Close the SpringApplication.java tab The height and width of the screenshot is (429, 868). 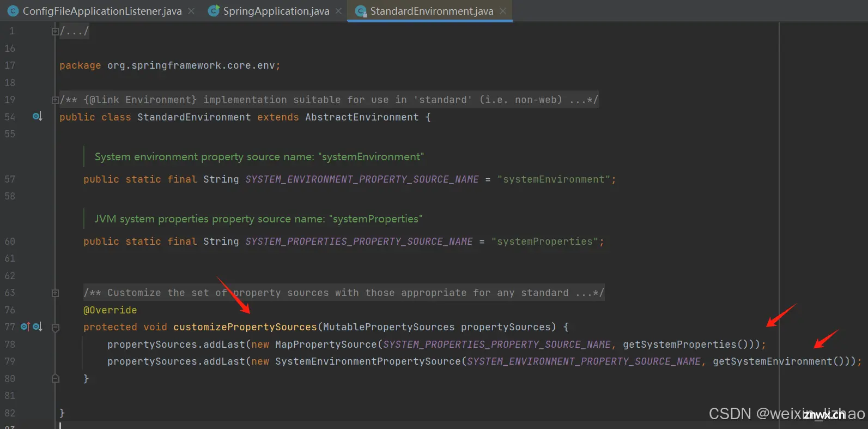pyautogui.click(x=339, y=11)
